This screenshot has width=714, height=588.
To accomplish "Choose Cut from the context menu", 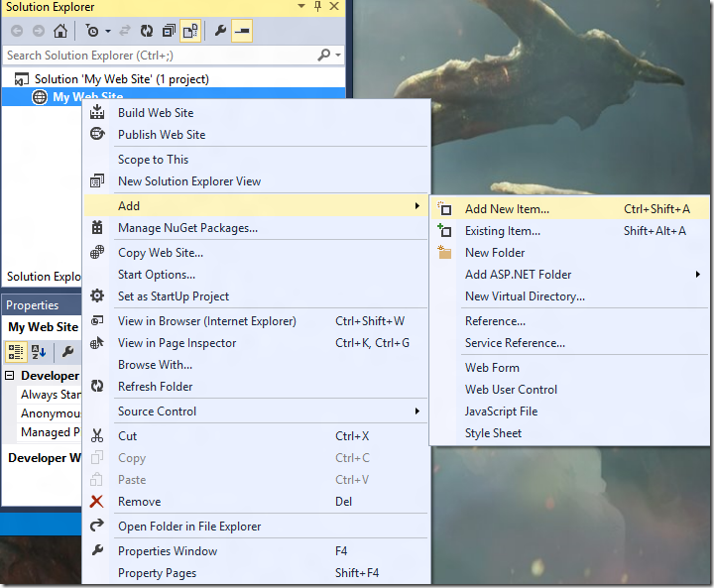I will 257,436.
